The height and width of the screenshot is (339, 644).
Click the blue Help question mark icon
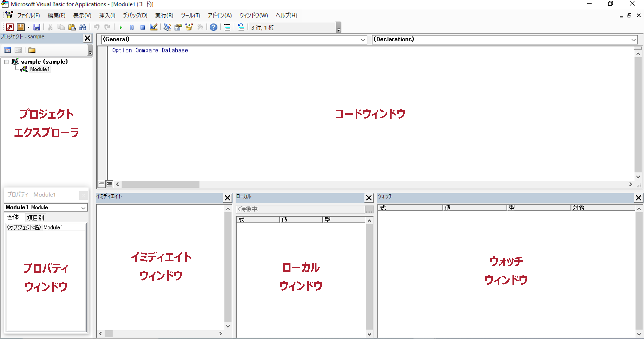(x=213, y=27)
